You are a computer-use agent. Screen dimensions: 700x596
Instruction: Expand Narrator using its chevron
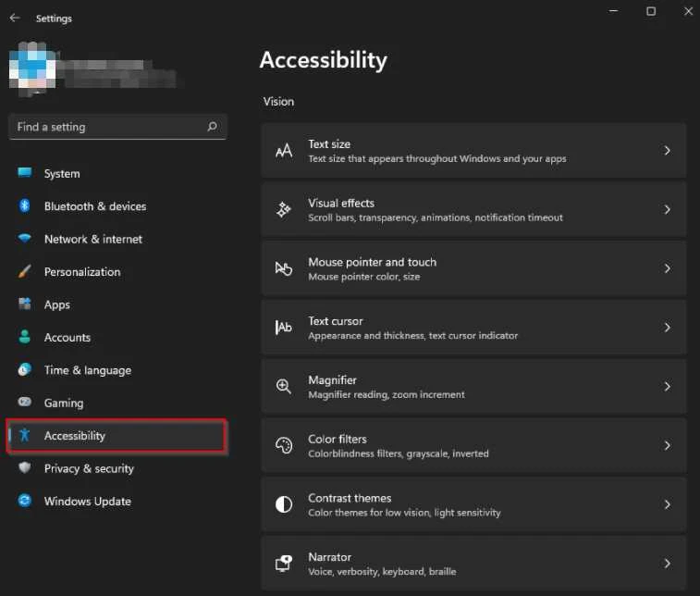point(667,564)
